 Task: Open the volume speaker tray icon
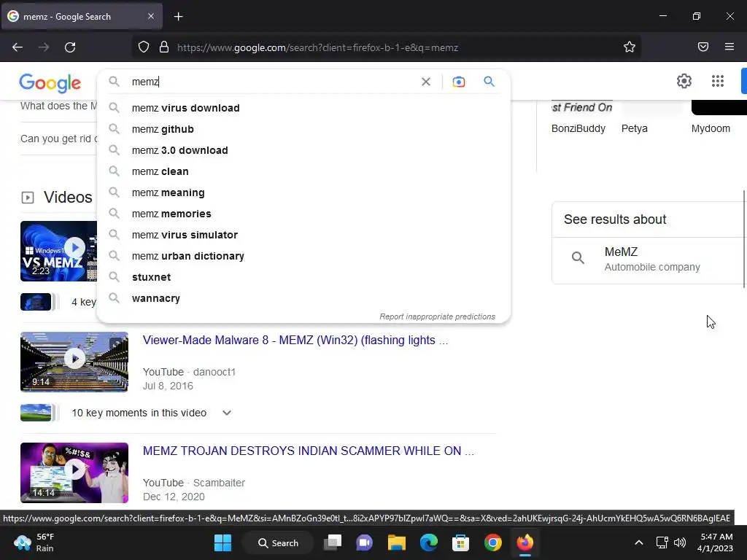pyautogui.click(x=680, y=542)
